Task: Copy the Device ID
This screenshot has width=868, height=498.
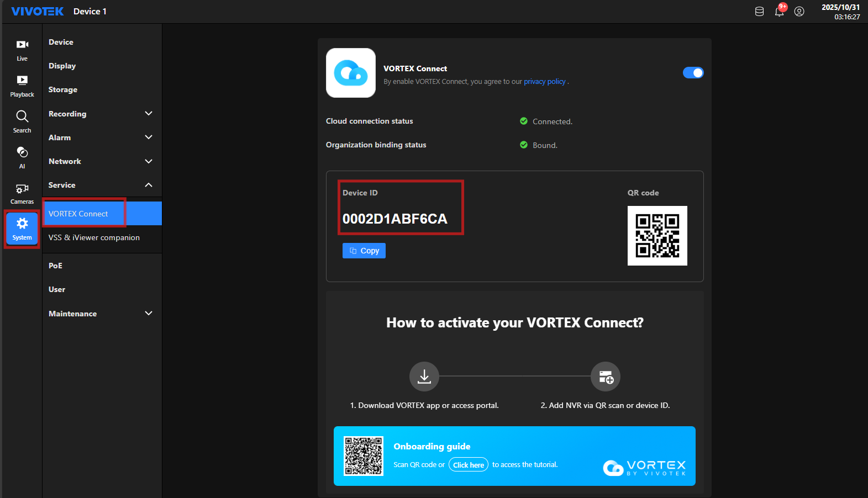Action: pos(364,251)
